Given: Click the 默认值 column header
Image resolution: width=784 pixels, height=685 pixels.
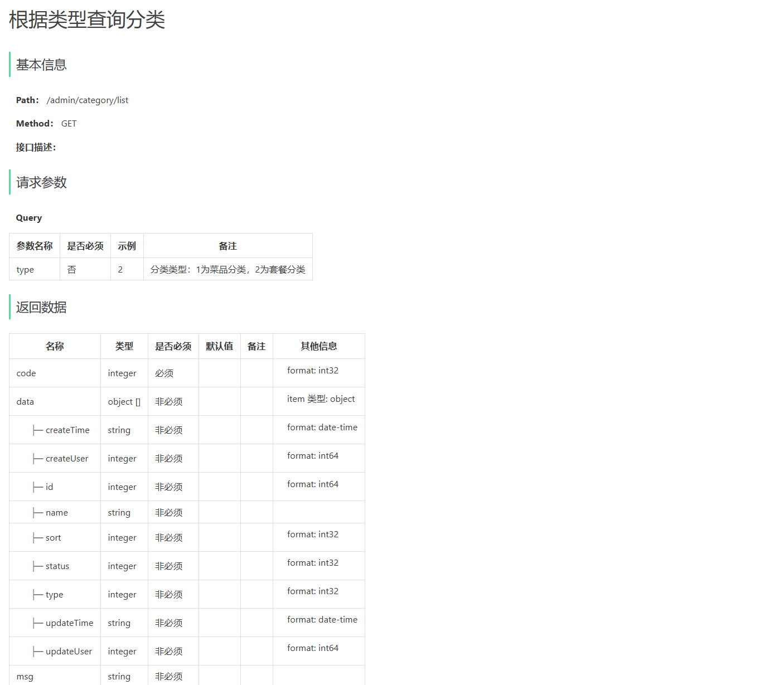Looking at the screenshot, I should point(220,346).
